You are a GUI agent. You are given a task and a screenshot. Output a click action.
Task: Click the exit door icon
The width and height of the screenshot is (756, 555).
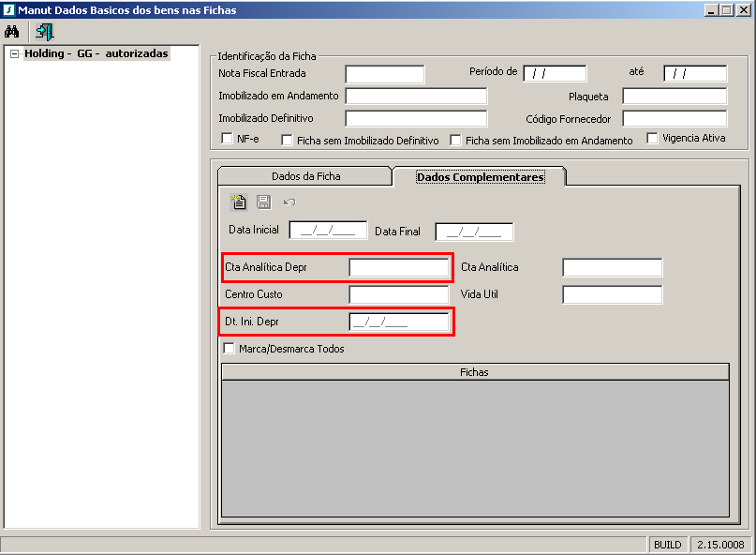click(x=44, y=32)
